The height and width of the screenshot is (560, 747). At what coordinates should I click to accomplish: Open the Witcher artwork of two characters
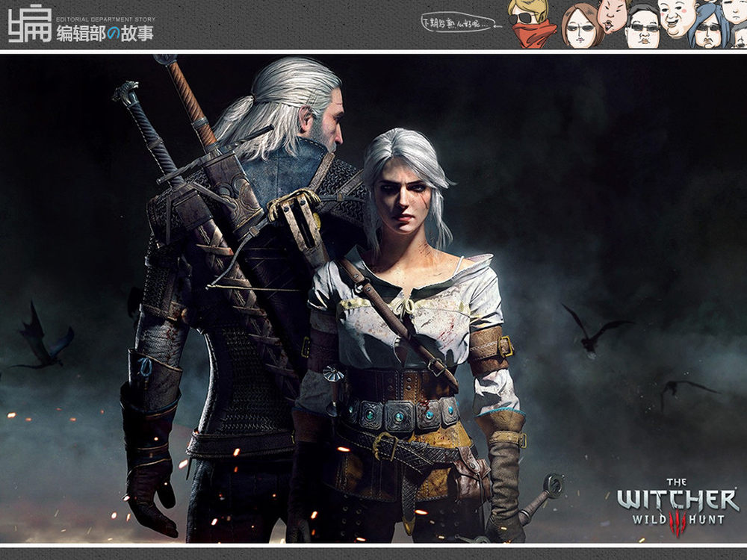click(373, 299)
